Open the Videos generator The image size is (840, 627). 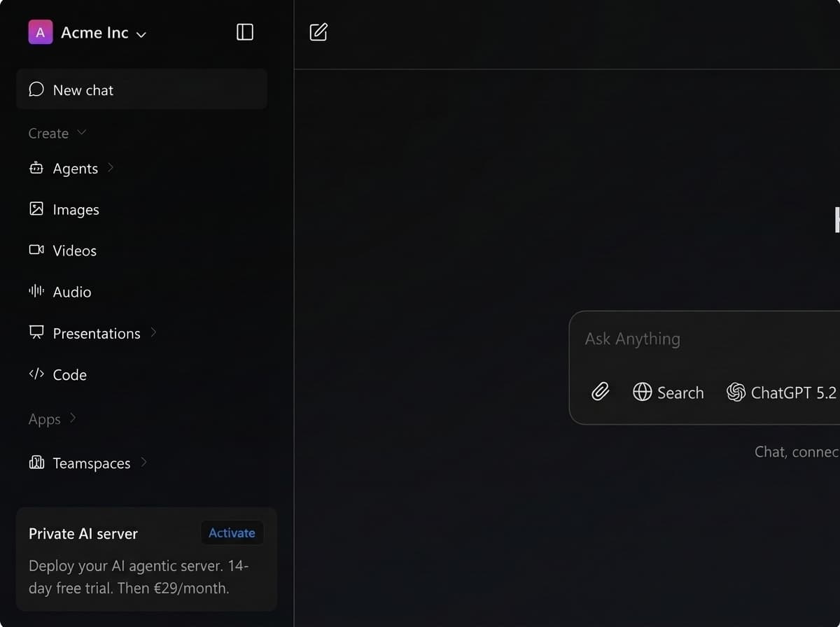coord(74,250)
